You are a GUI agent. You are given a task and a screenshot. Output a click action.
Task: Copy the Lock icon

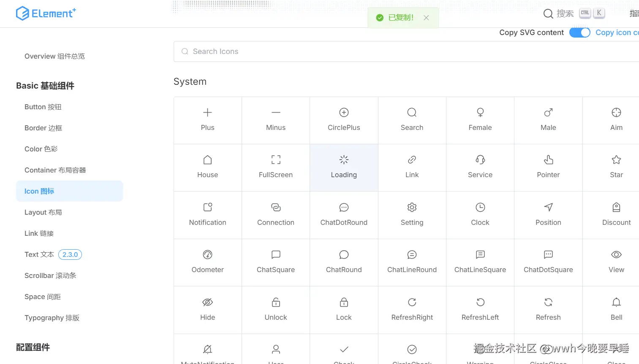[x=344, y=310]
